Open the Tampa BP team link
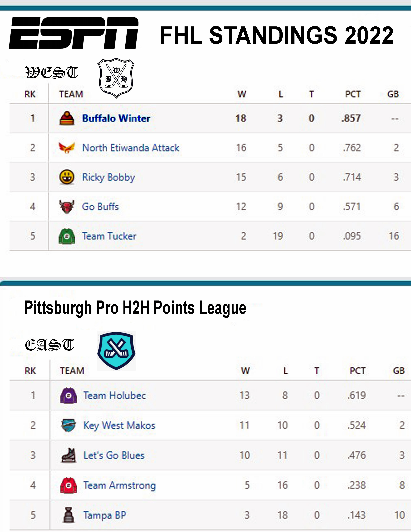The image size is (411, 532). [105, 515]
